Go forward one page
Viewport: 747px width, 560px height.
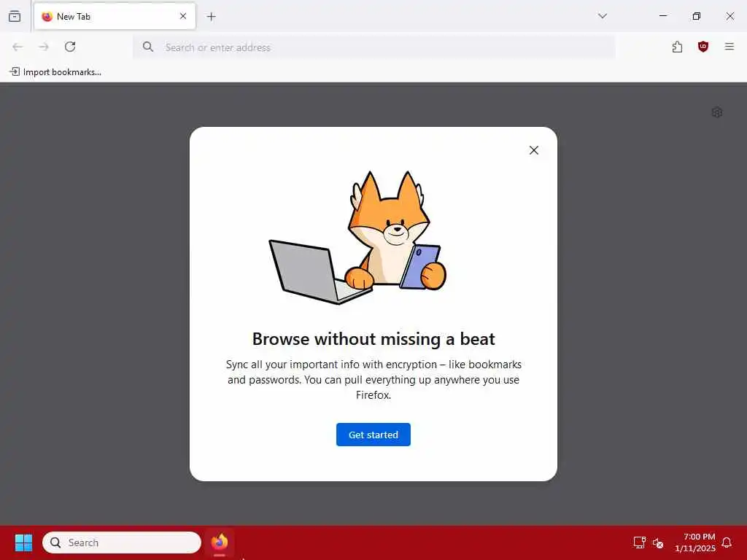(x=44, y=47)
